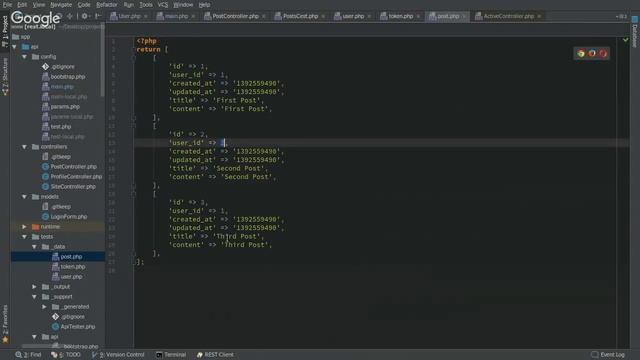Open page in Firefox browser icon

point(592,53)
